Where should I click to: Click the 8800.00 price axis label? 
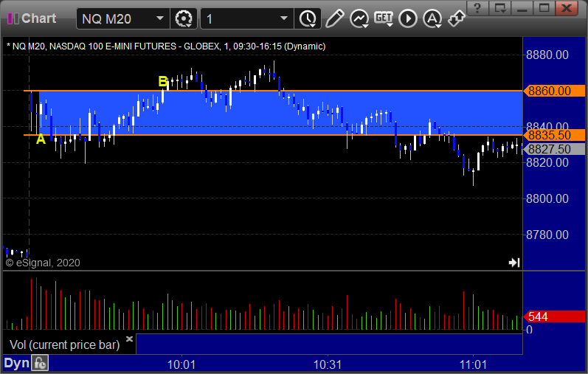(x=547, y=198)
